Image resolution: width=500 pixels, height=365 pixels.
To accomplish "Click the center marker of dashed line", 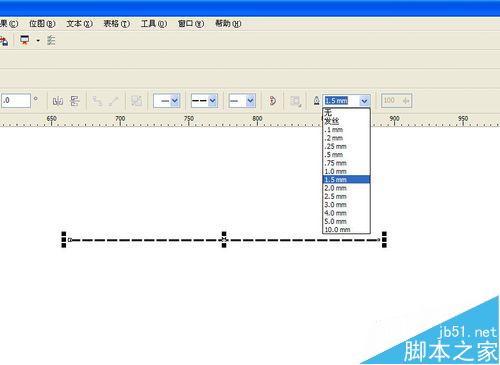I will click(x=224, y=240).
